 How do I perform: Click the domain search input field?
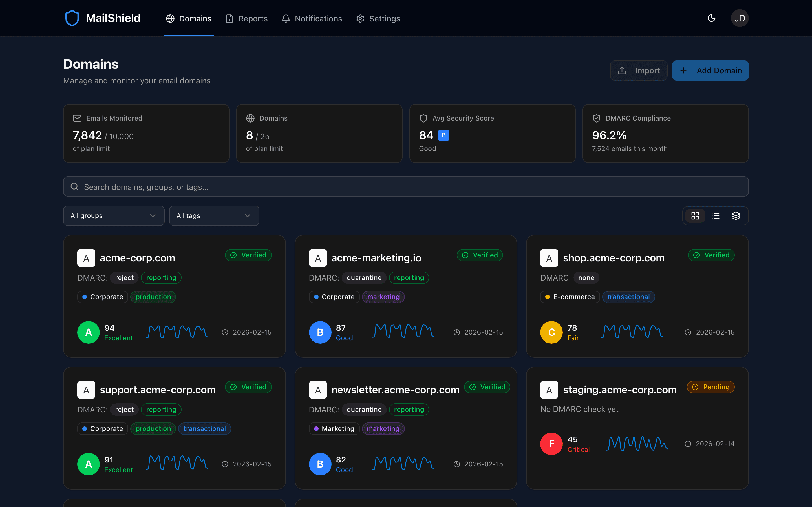[x=406, y=186]
